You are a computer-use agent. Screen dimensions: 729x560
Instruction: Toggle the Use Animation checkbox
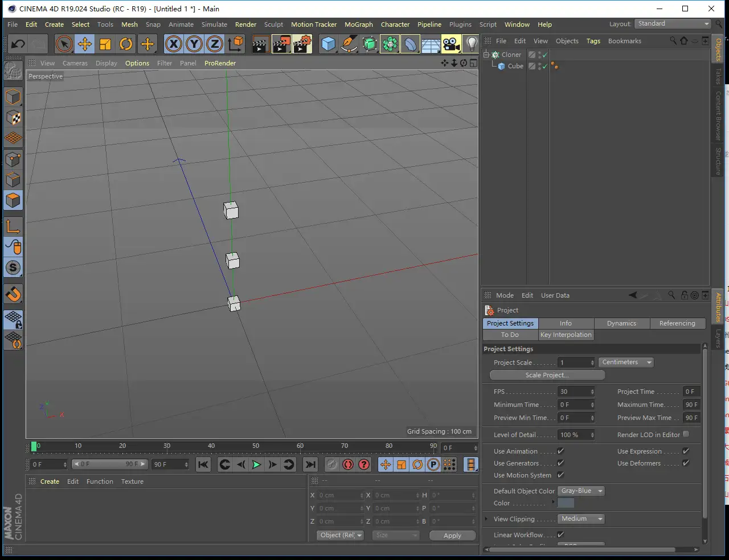(x=560, y=451)
